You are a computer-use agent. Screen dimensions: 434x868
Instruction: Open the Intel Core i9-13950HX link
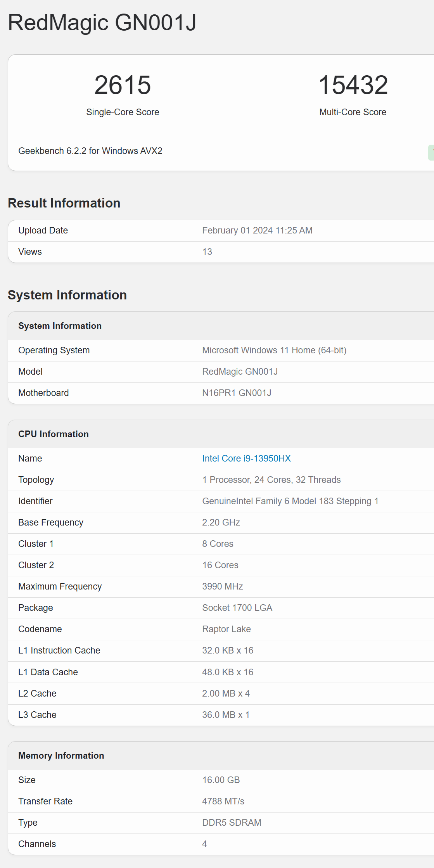click(246, 458)
